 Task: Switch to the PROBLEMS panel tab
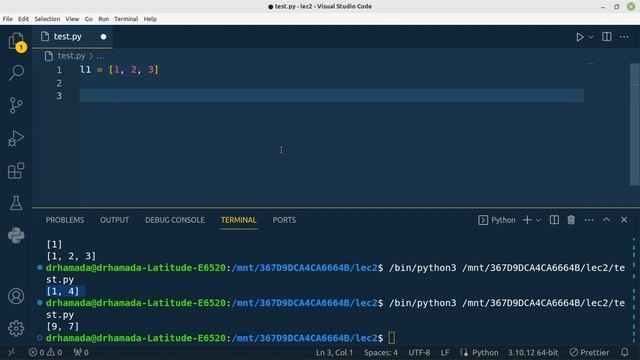click(x=65, y=220)
